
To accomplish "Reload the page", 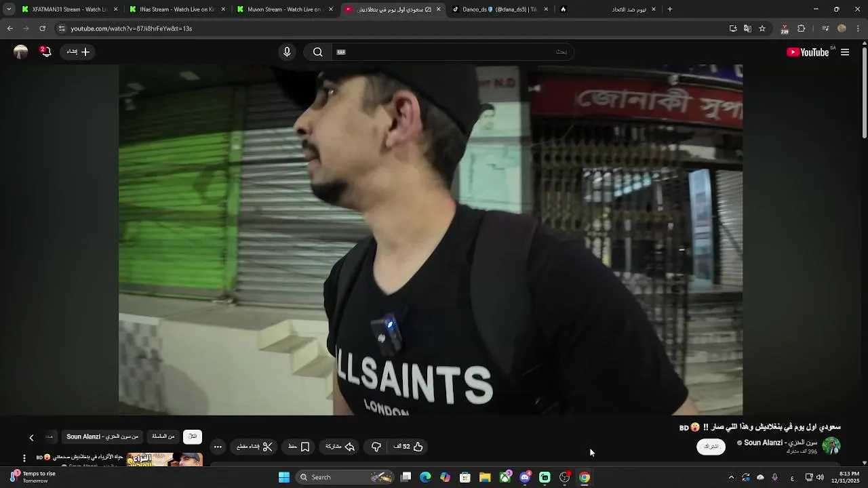I will [42, 28].
